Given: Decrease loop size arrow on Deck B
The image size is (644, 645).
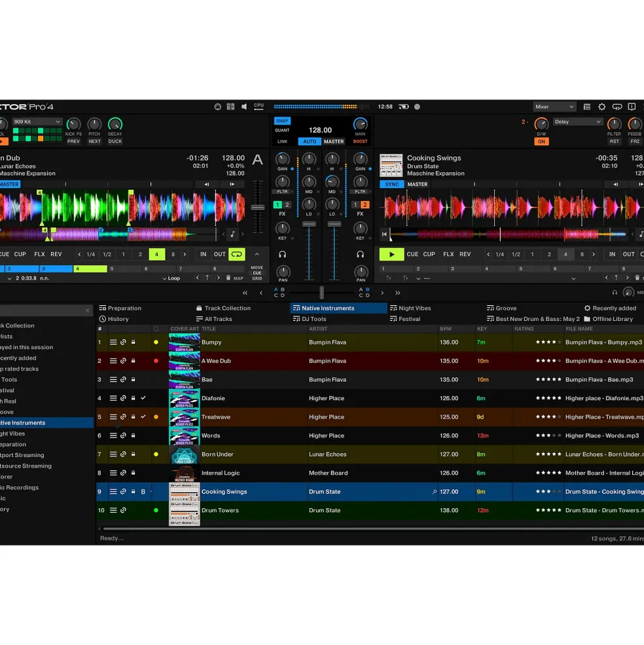Looking at the screenshot, I should 488,254.
